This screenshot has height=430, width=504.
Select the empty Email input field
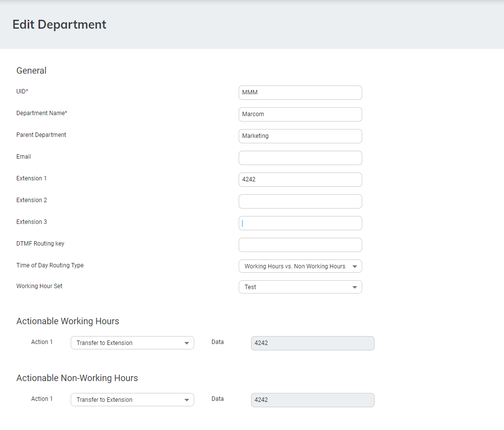click(300, 158)
